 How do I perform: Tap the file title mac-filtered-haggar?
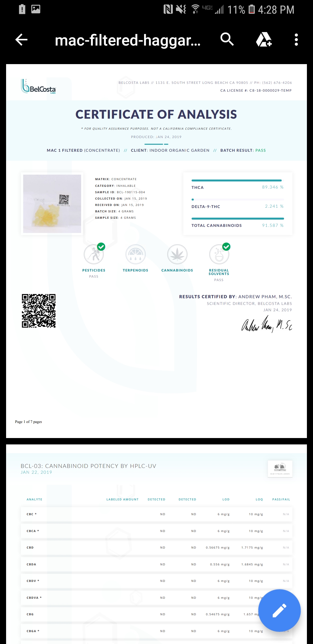tap(128, 40)
